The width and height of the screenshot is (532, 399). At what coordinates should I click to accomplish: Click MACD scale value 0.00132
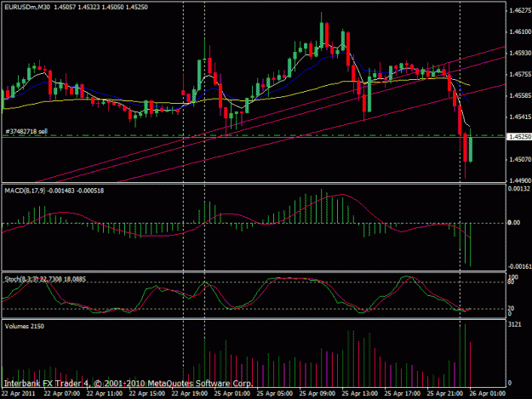coord(518,189)
